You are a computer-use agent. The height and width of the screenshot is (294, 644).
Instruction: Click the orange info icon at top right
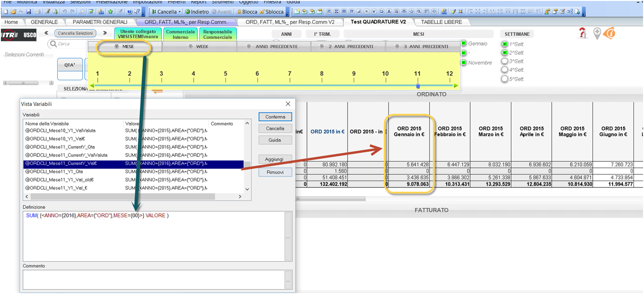point(609,33)
